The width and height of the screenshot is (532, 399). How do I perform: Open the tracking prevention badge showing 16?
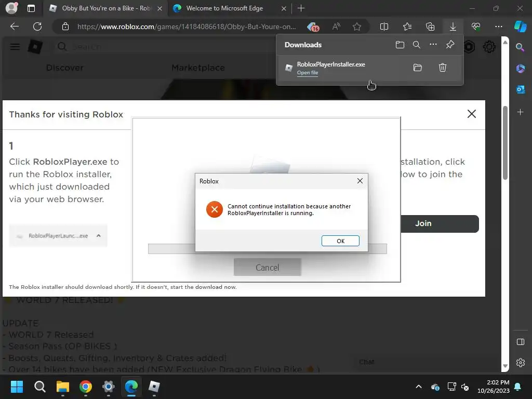[313, 26]
